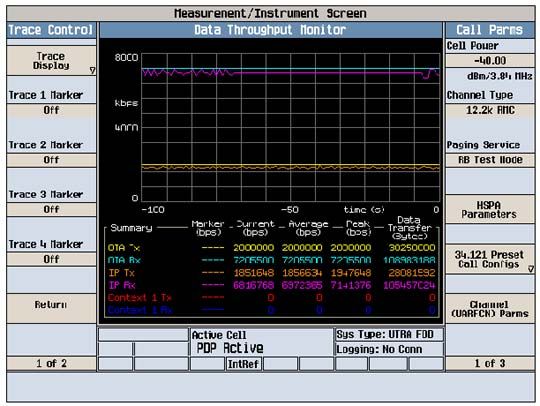Toggle Trace 2 Marker Off value
This screenshot has width=540, height=406.
(51, 160)
